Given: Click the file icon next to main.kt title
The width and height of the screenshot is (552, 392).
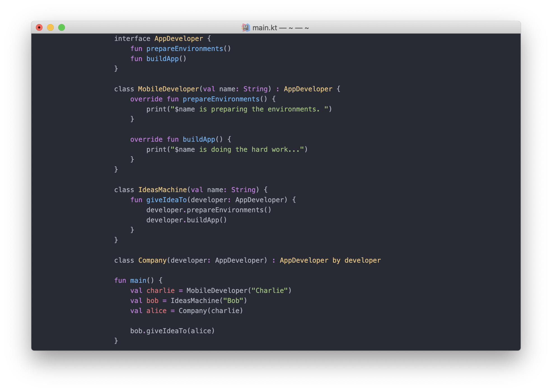Looking at the screenshot, I should pyautogui.click(x=245, y=27).
